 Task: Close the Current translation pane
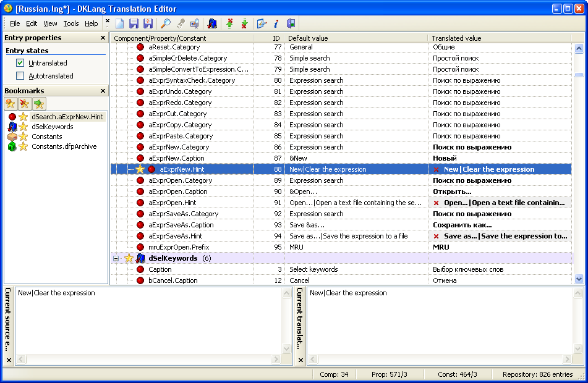pyautogui.click(x=300, y=360)
